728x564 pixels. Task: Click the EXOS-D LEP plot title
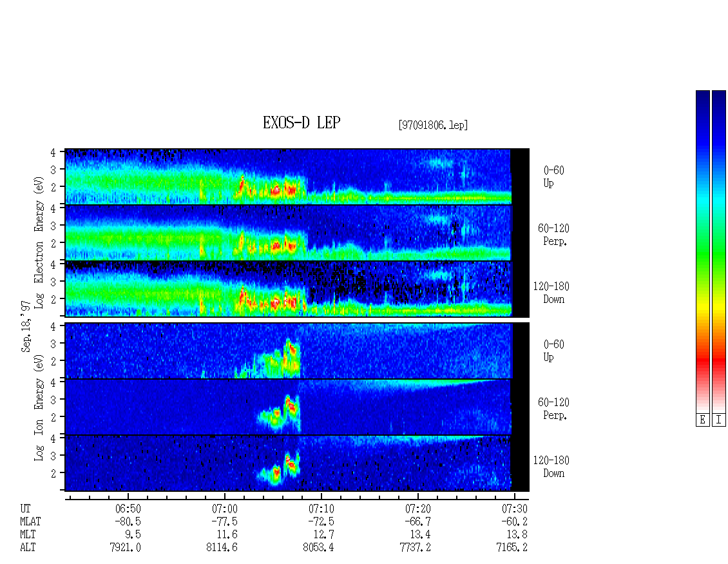[302, 122]
